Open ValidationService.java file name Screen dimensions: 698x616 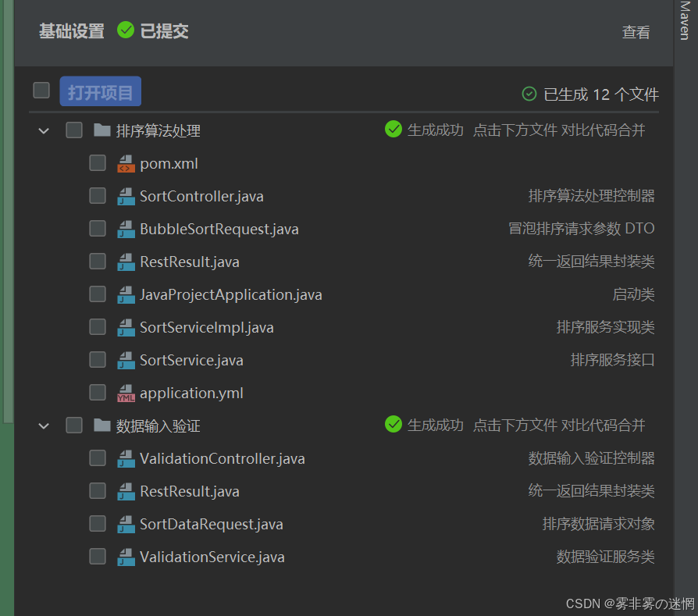pyautogui.click(x=212, y=557)
